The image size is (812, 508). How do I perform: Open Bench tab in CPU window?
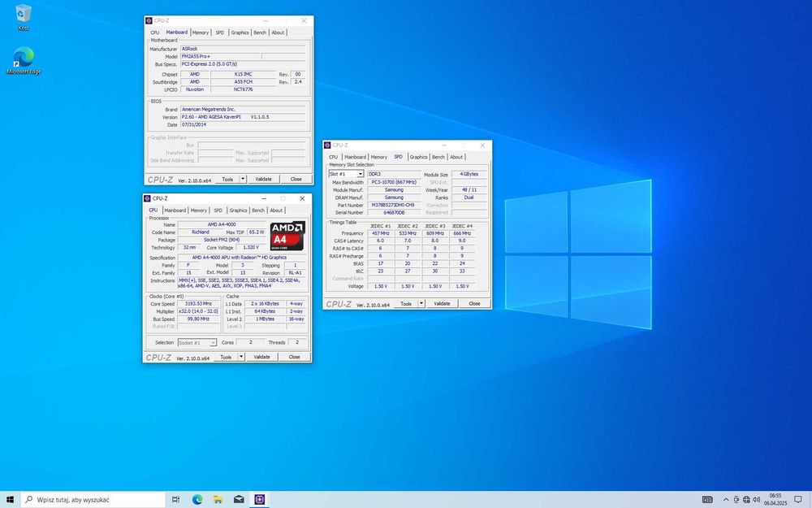(258, 211)
